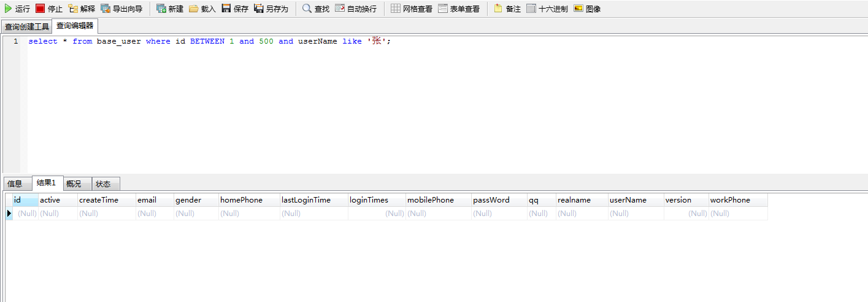Click the homePhone column header
This screenshot has height=302, width=868.
coord(250,200)
